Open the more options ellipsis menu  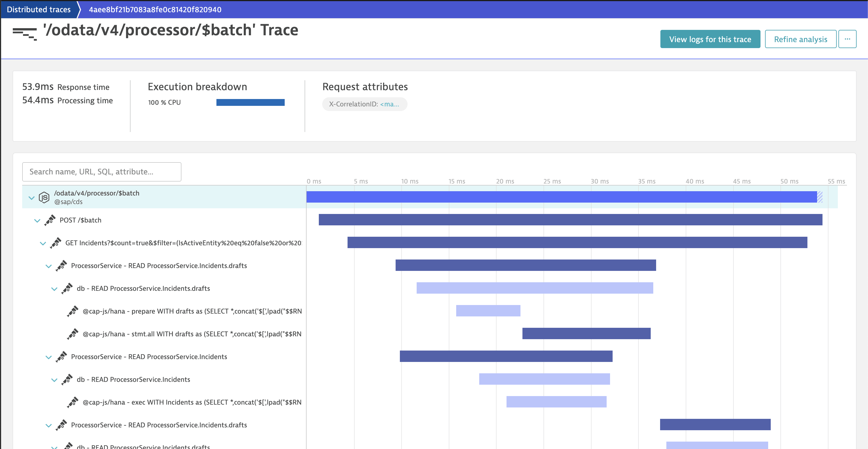tap(848, 39)
